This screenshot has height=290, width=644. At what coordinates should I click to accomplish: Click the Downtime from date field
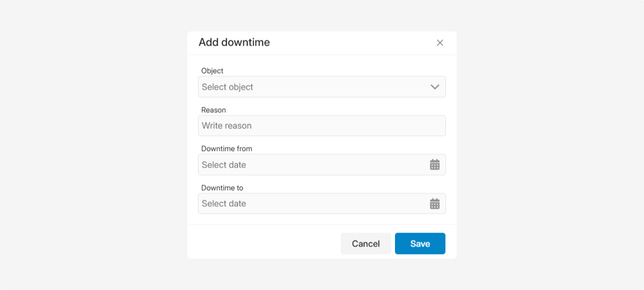click(x=311, y=165)
